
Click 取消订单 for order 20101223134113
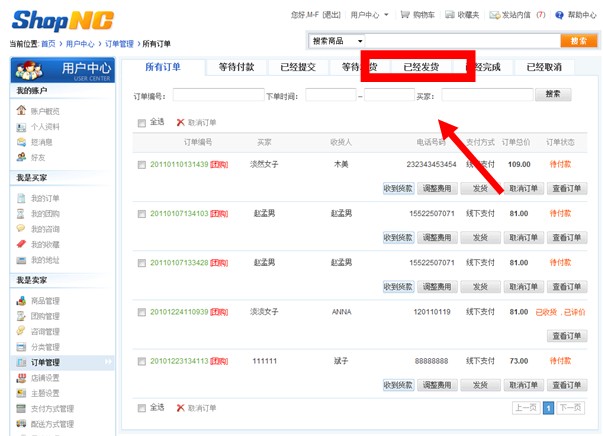coord(523,385)
